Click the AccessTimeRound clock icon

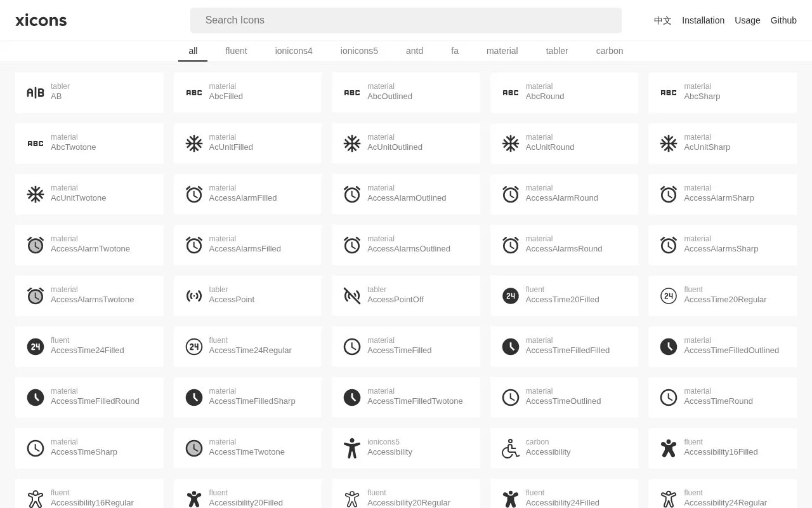(x=669, y=398)
